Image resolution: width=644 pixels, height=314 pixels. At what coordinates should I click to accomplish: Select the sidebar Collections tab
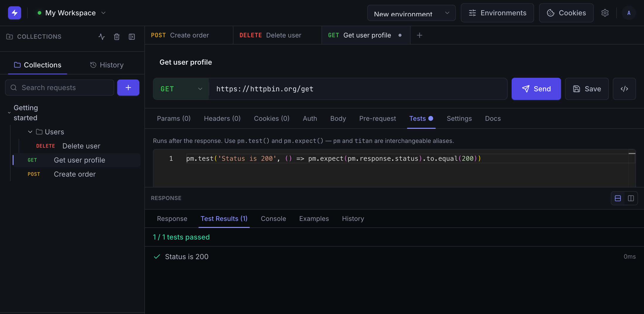click(37, 65)
